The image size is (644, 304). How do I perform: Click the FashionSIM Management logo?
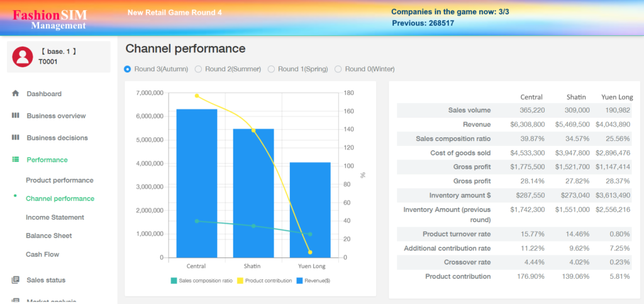[50, 20]
